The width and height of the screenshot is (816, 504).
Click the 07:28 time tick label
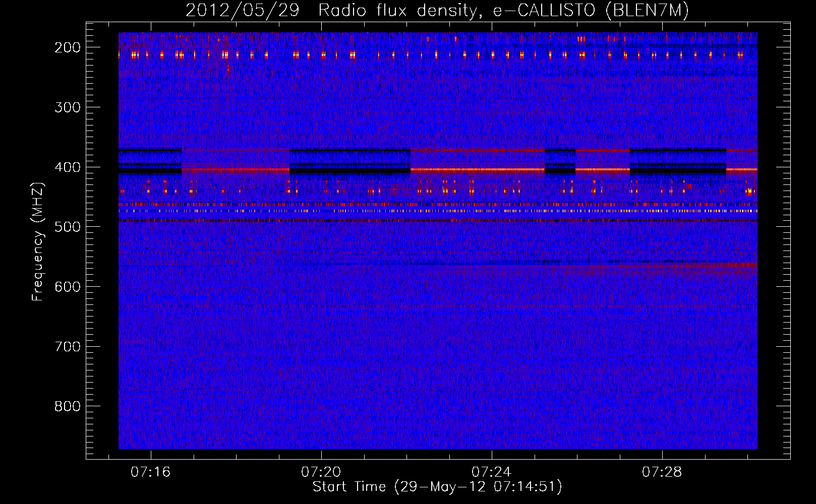662,472
